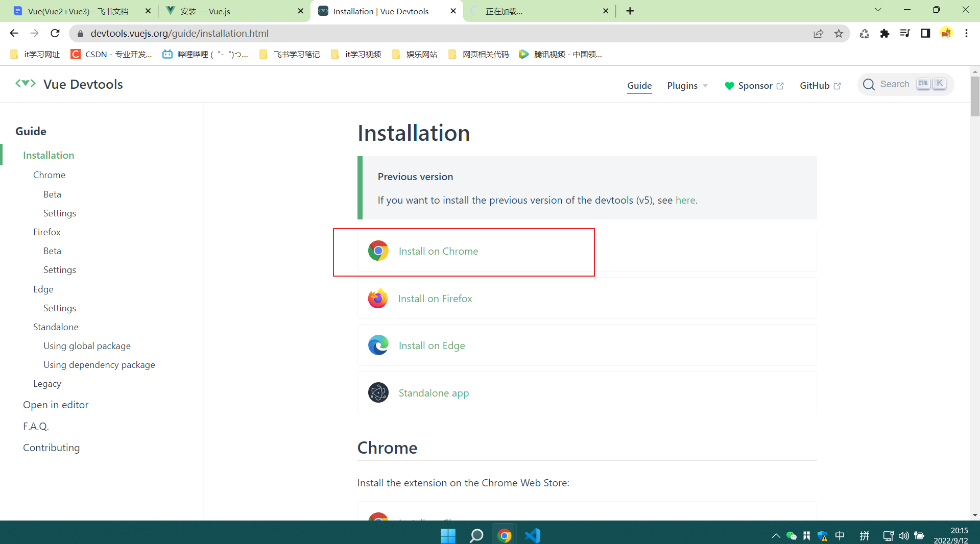Click the Firefox icon in Install on Firefox card
980x544 pixels.
378,298
